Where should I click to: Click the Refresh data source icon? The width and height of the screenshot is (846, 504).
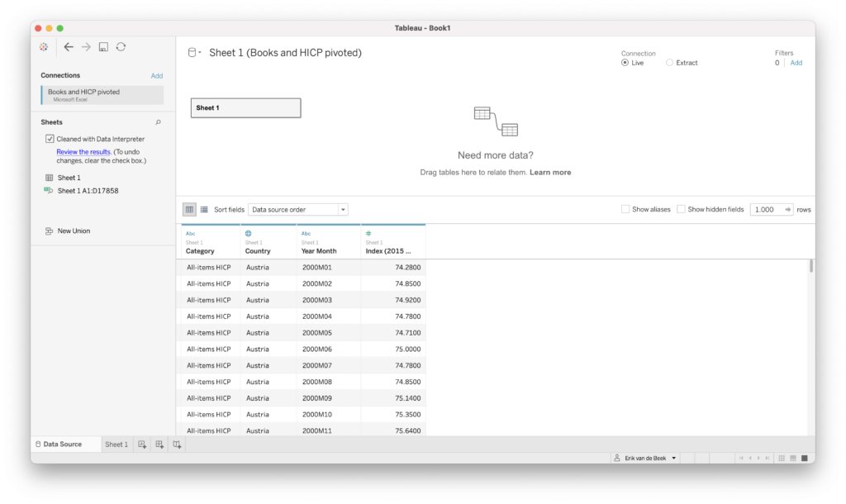click(x=121, y=47)
